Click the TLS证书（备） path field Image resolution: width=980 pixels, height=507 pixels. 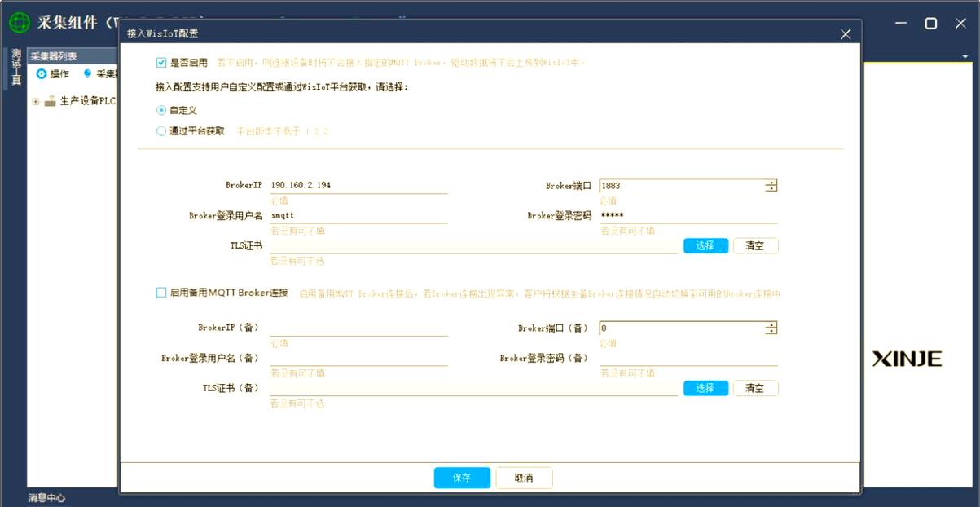point(474,388)
